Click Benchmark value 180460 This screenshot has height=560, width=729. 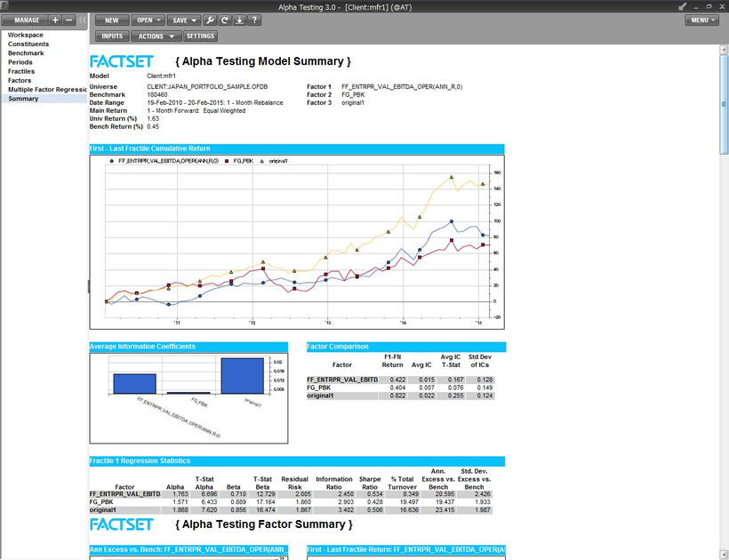pyautogui.click(x=157, y=95)
